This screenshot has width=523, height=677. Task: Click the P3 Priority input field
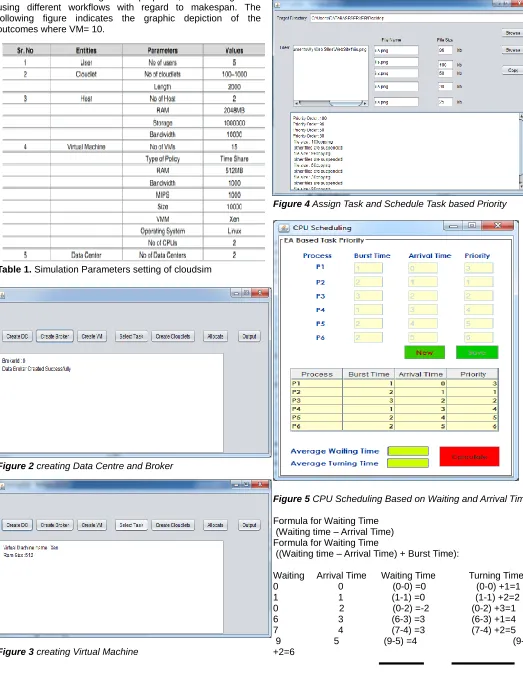pos(479,296)
